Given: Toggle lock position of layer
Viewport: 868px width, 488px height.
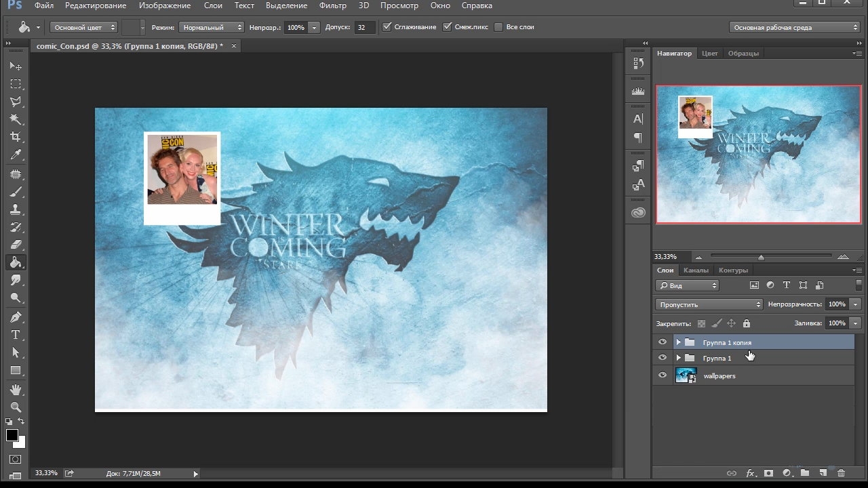Looking at the screenshot, I should pyautogui.click(x=732, y=323).
